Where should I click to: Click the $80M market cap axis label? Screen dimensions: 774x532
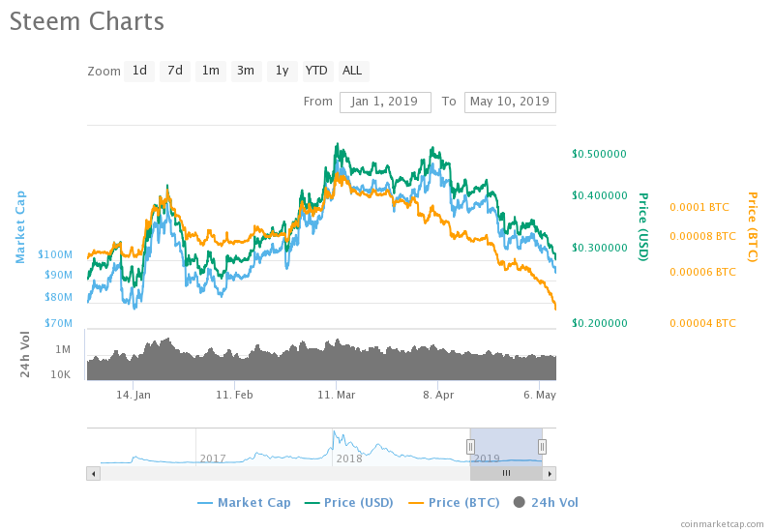coord(58,297)
